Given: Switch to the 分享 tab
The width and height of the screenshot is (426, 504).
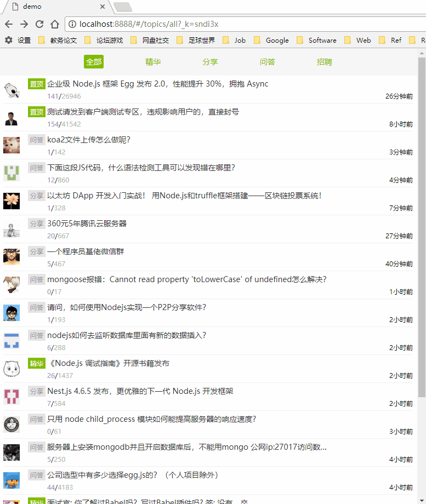Looking at the screenshot, I should pos(210,62).
